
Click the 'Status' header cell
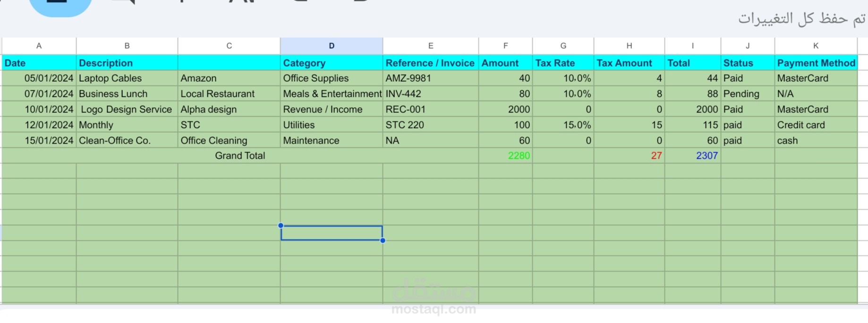click(748, 63)
